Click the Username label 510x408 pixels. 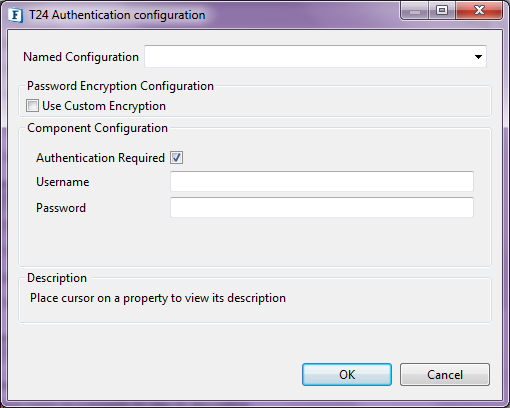(63, 182)
